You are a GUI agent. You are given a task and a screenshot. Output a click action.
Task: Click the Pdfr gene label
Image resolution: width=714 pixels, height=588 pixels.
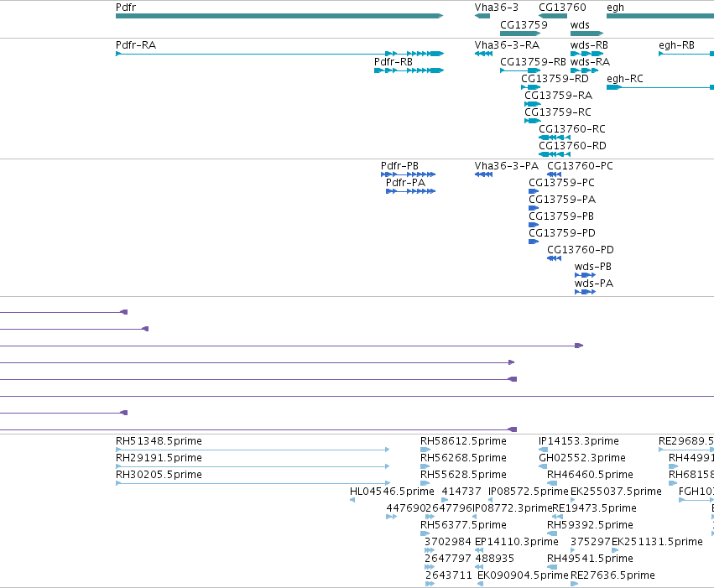[126, 8]
